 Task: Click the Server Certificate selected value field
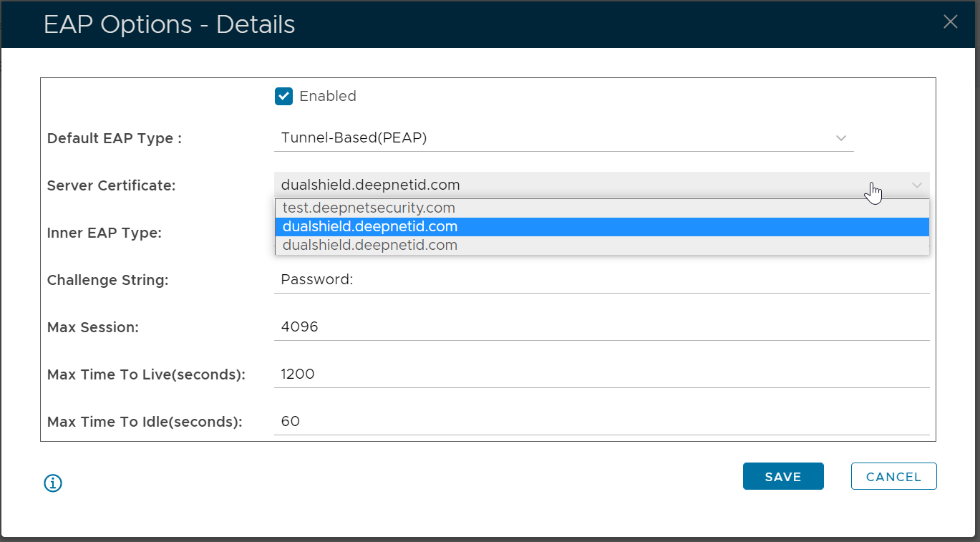click(501, 185)
